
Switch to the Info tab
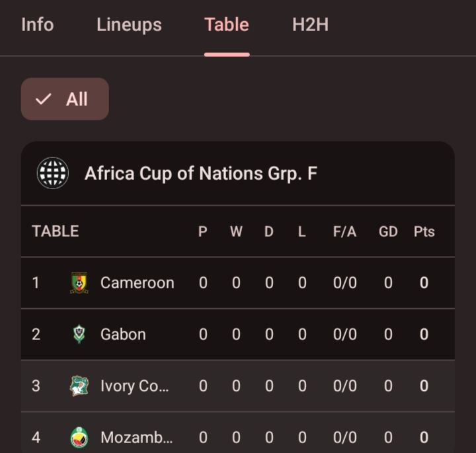pyautogui.click(x=37, y=25)
